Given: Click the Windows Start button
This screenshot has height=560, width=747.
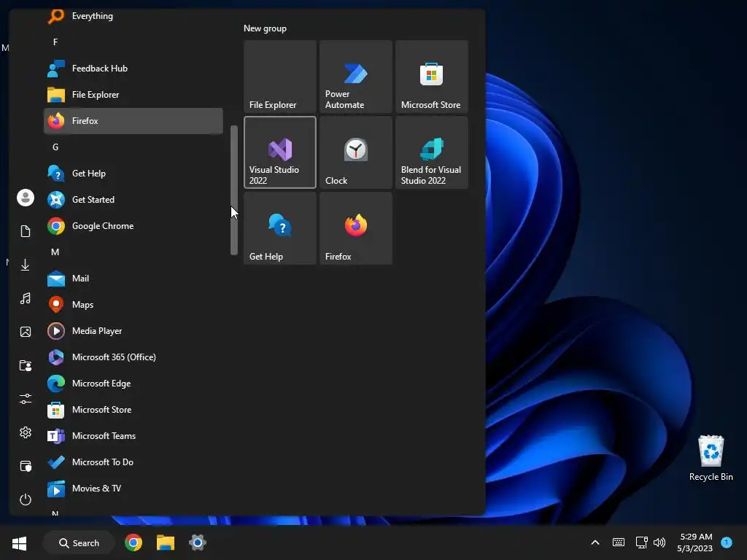Looking at the screenshot, I should point(20,542).
